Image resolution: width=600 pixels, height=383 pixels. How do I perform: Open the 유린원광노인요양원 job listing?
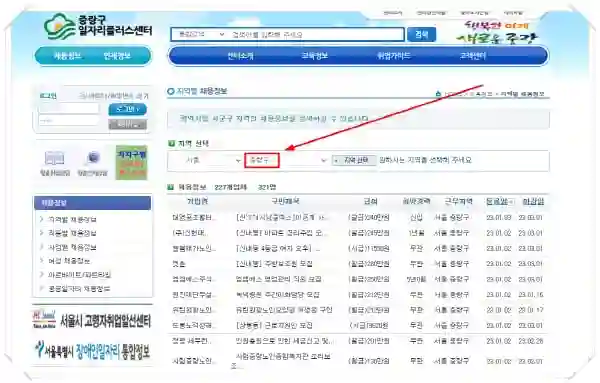click(x=284, y=310)
